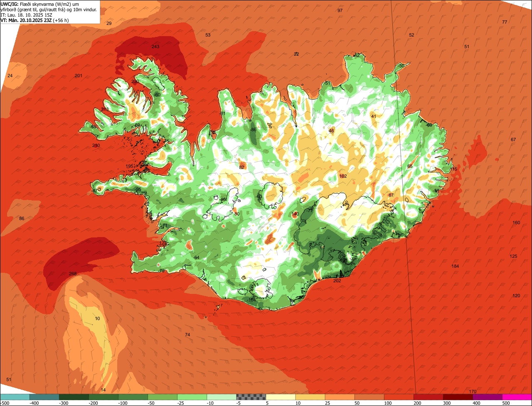Image resolution: width=532 pixels, height=406 pixels.
Task: Click the map value 268
Action: (x=73, y=274)
